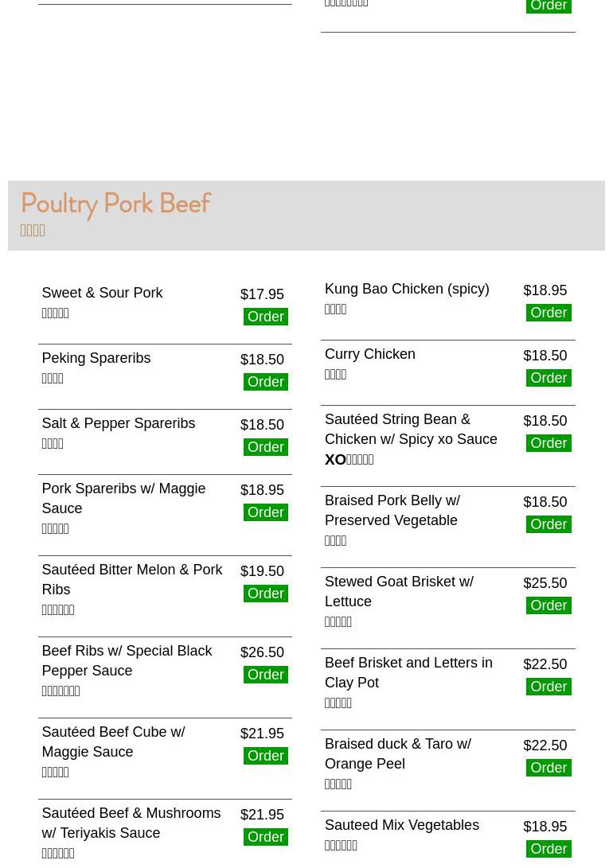Add Pork Spareribs w/ Maggie Sauce order
The image size is (613, 868).
click(265, 512)
